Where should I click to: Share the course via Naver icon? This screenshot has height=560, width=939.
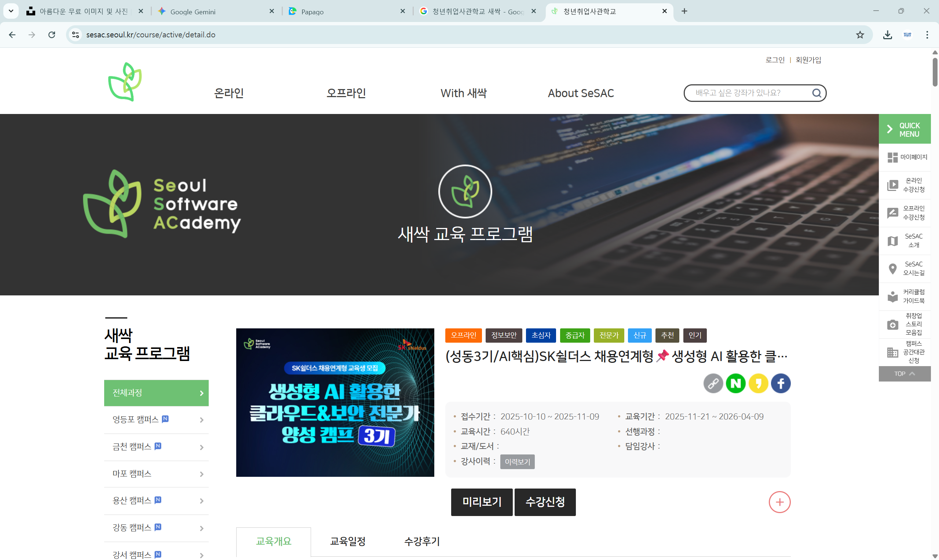tap(735, 383)
